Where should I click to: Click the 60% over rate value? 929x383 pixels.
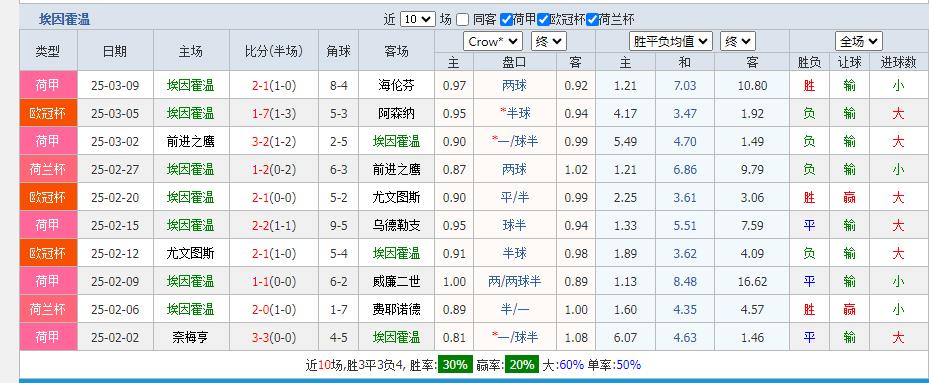571,365
